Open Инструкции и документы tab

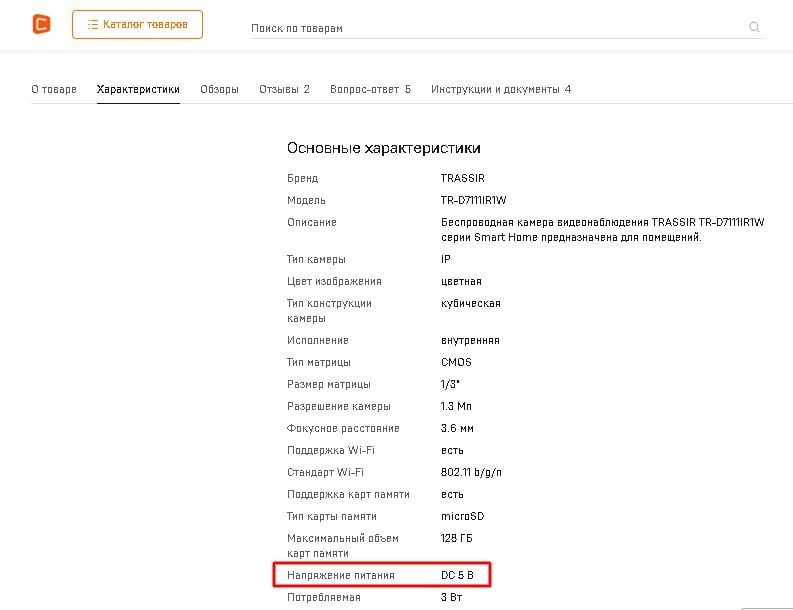pyautogui.click(x=501, y=90)
